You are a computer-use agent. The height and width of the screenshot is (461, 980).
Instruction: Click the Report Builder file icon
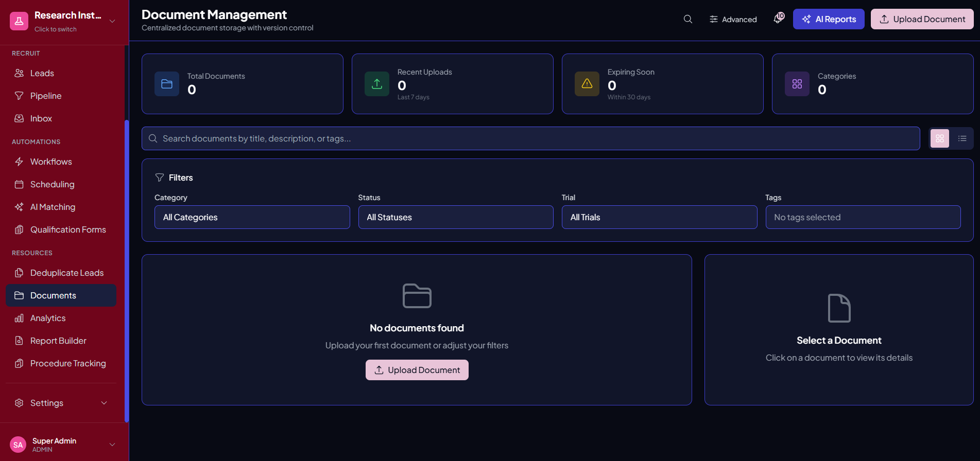(19, 341)
